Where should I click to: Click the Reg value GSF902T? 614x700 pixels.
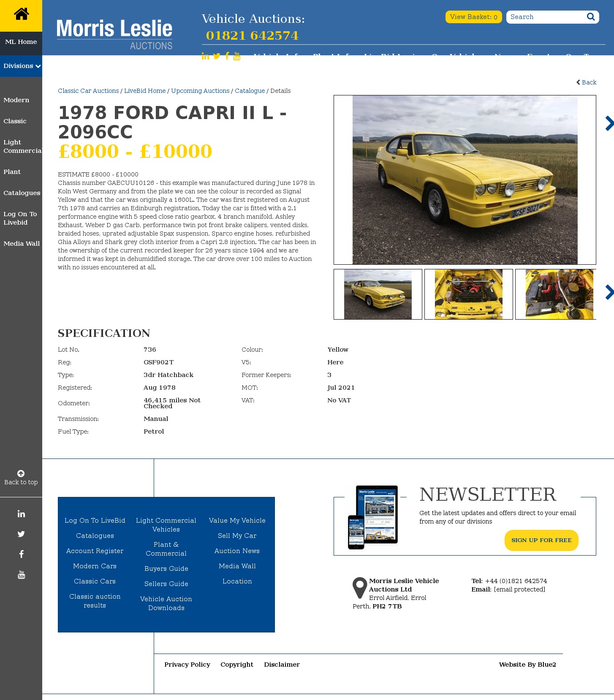[159, 362]
